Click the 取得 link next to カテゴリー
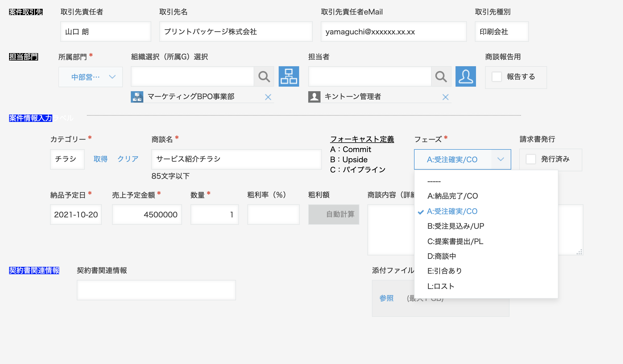The width and height of the screenshot is (623, 364). [x=100, y=159]
